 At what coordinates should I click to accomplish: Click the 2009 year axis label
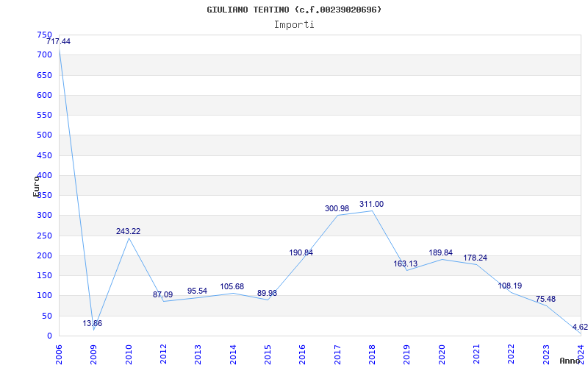coord(93,354)
